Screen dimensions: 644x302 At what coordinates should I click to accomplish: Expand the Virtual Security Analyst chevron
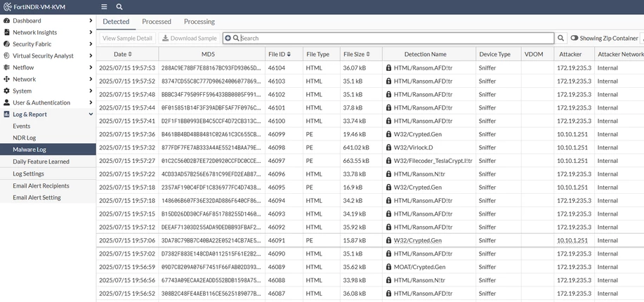(91, 55)
